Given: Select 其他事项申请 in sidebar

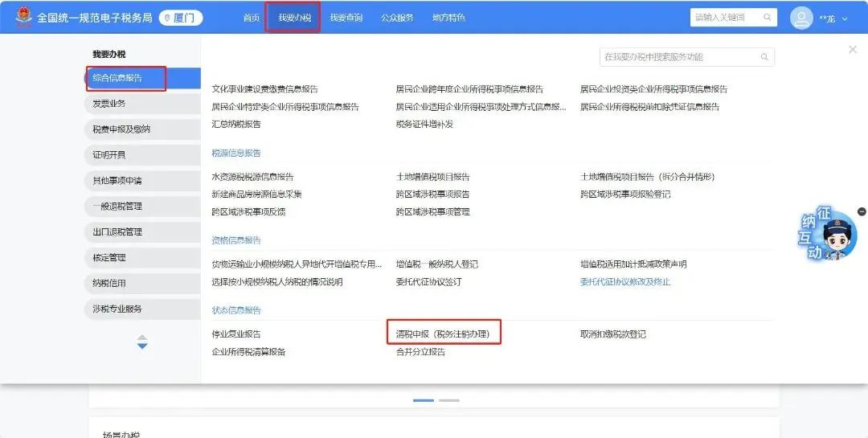Looking at the screenshot, I should tap(143, 181).
